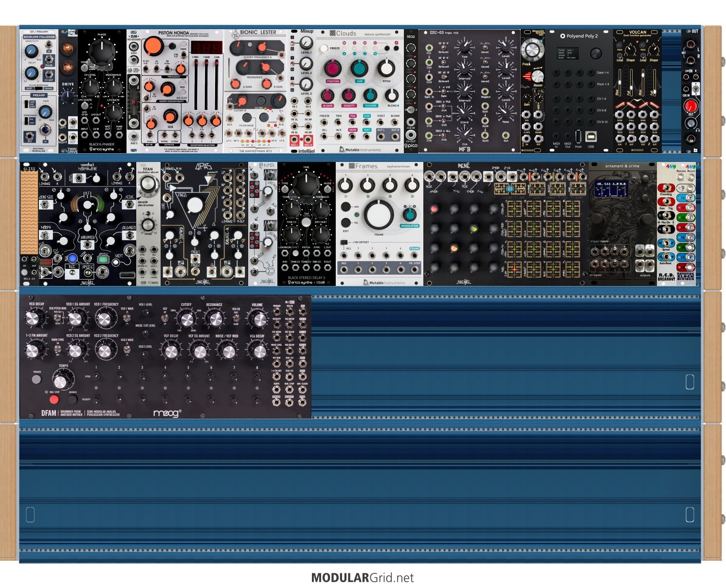Flip the OSC-03 Octave1 switch
Image resolution: width=726 pixels, height=588 pixels.
click(x=444, y=47)
